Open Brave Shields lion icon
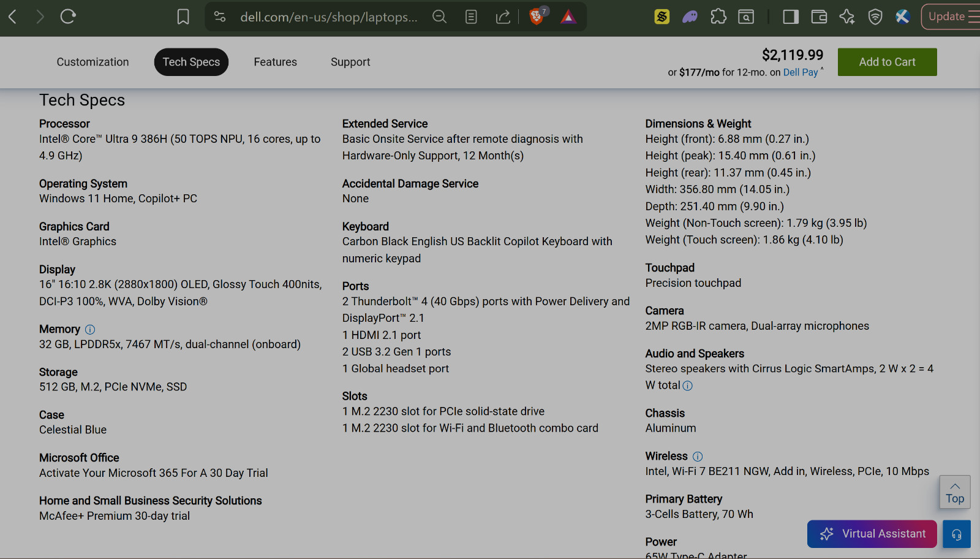Screen dimensions: 980x559 click(x=537, y=16)
